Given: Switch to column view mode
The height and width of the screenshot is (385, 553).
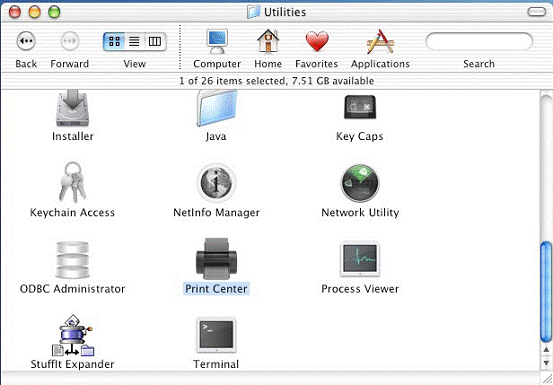Looking at the screenshot, I should (155, 42).
